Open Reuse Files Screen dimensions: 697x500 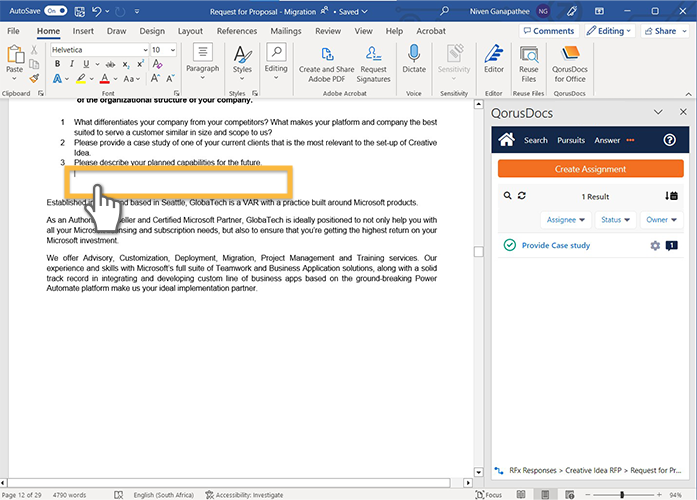[529, 64]
